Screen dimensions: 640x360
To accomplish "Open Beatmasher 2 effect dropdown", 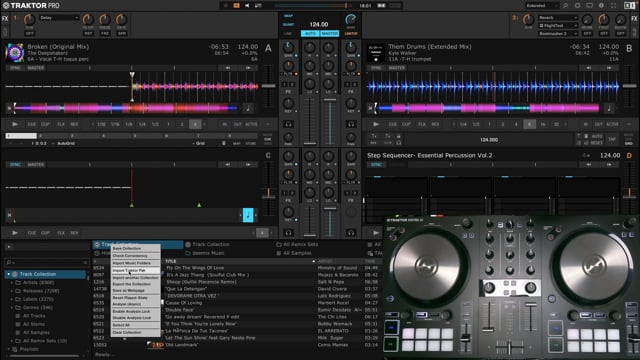I will point(558,33).
